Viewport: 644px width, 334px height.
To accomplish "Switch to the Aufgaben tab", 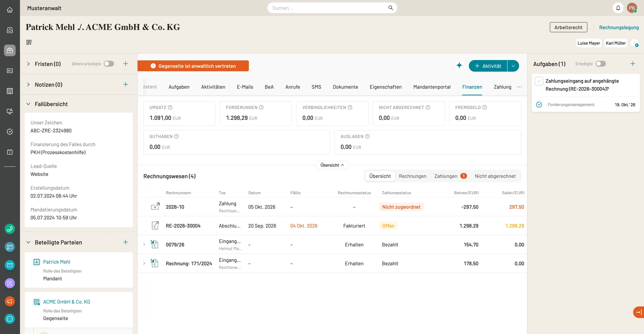I will point(179,87).
